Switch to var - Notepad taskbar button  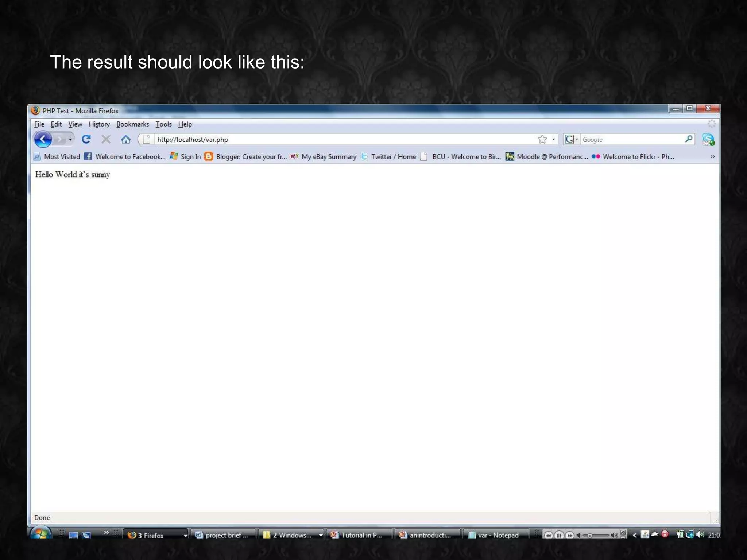(x=494, y=535)
